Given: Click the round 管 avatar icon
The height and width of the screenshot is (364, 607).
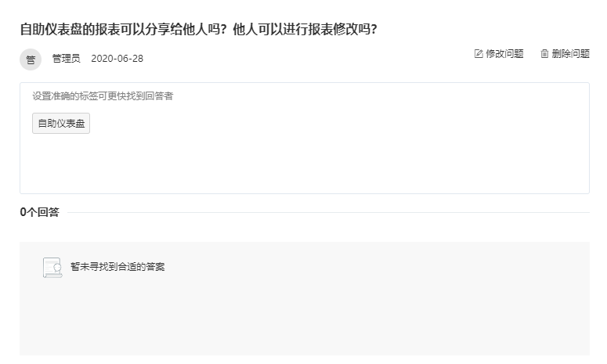Looking at the screenshot, I should tap(31, 59).
